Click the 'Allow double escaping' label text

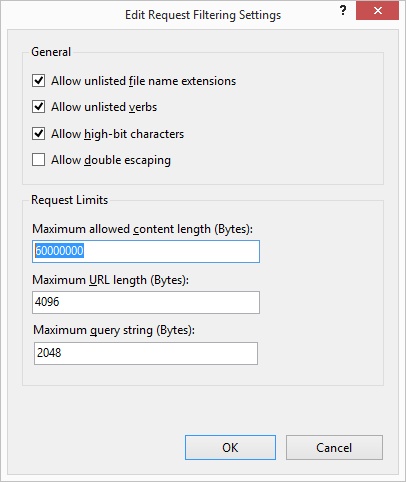[111, 160]
